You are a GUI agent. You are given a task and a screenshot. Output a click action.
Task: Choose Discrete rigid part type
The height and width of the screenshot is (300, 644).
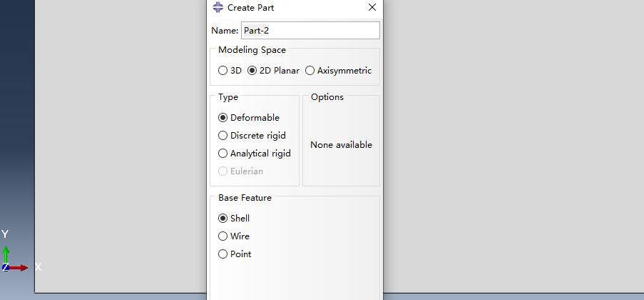pos(252,136)
